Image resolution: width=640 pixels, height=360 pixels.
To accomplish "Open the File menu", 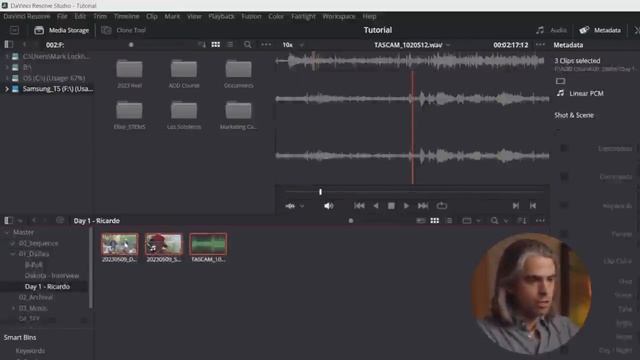I will coord(62,16).
